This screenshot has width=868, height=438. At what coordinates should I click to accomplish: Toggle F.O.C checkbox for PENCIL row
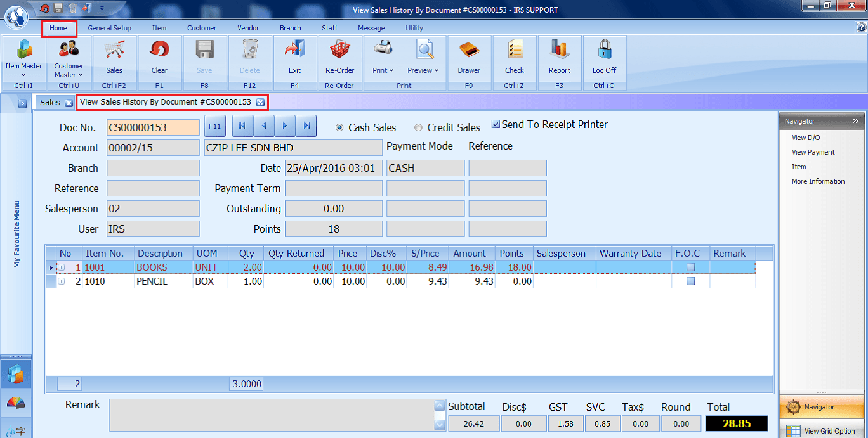click(x=691, y=281)
